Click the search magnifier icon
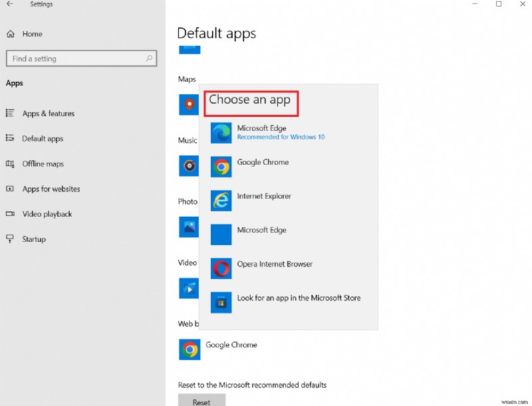532x406 pixels. tap(149, 58)
